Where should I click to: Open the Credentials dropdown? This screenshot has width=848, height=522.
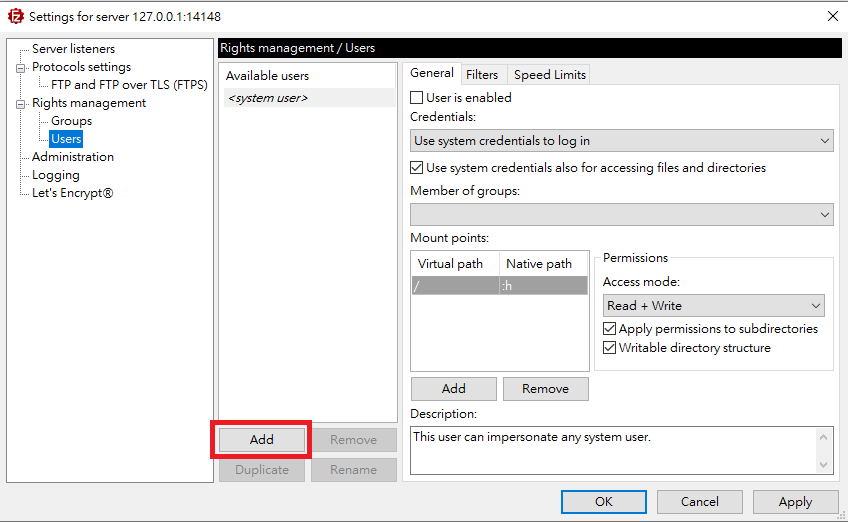coord(621,141)
